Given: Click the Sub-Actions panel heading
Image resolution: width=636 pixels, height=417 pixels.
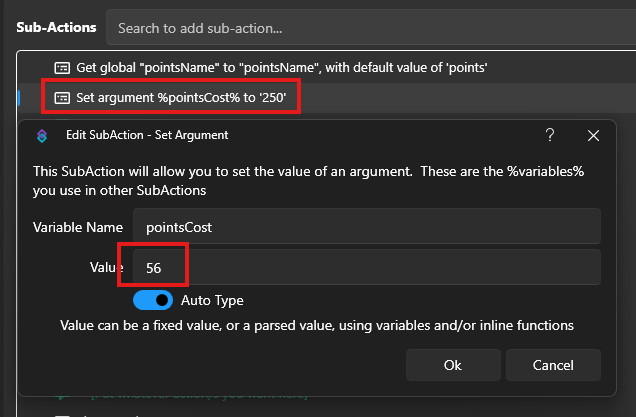Looking at the screenshot, I should 56,28.
